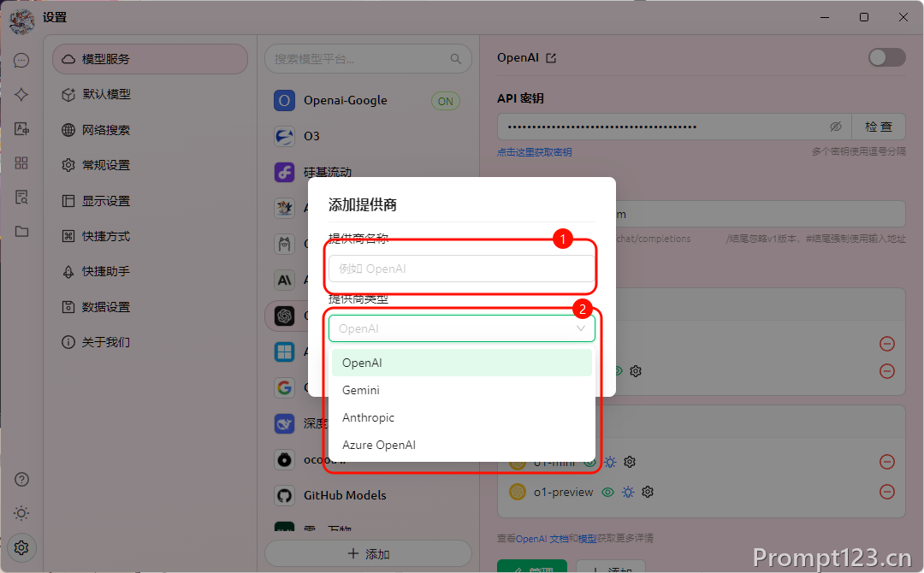The width and height of the screenshot is (924, 573).
Task: Toggle the OpenAI provider enable switch
Action: pyautogui.click(x=887, y=57)
